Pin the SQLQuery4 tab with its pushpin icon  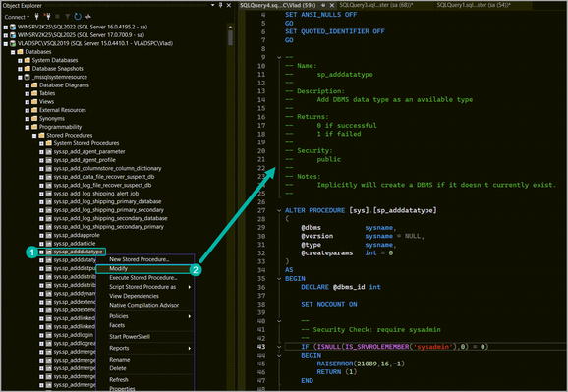(323, 5)
